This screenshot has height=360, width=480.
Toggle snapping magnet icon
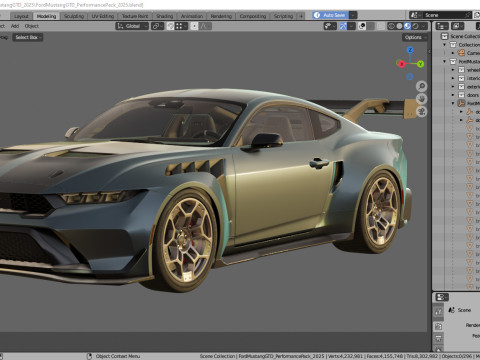coord(170,26)
